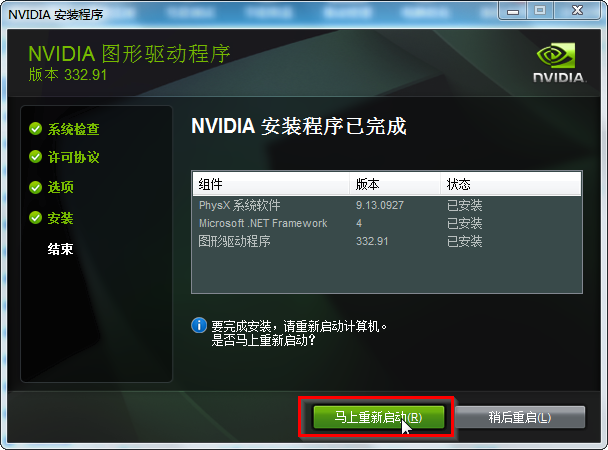Maximize the NVIDIA 安装程序 window
Viewport: 608px width, 450px height.
[x=540, y=10]
